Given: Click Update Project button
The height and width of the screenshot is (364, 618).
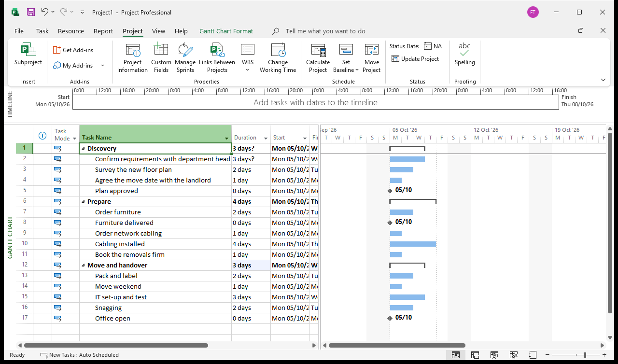Looking at the screenshot, I should 415,59.
